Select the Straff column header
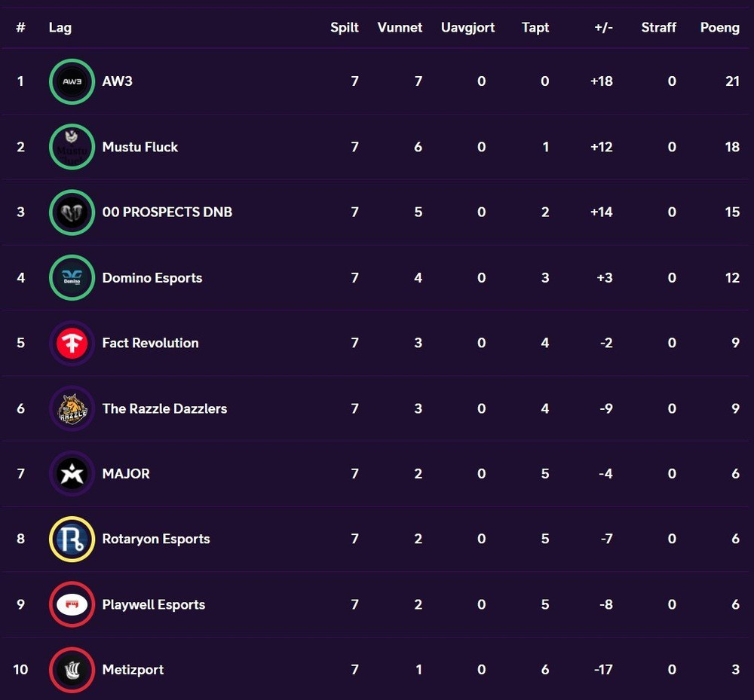The image size is (754, 700). pos(658,27)
